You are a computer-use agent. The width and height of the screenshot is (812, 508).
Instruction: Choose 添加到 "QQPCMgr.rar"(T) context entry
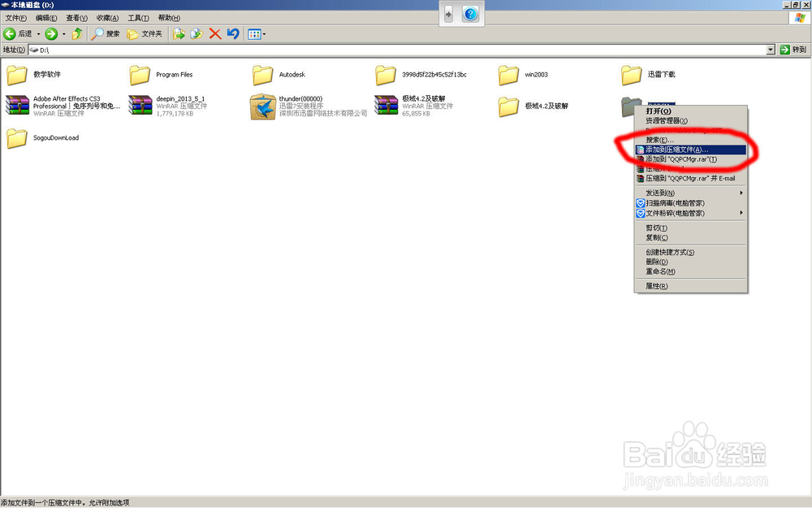point(691,159)
